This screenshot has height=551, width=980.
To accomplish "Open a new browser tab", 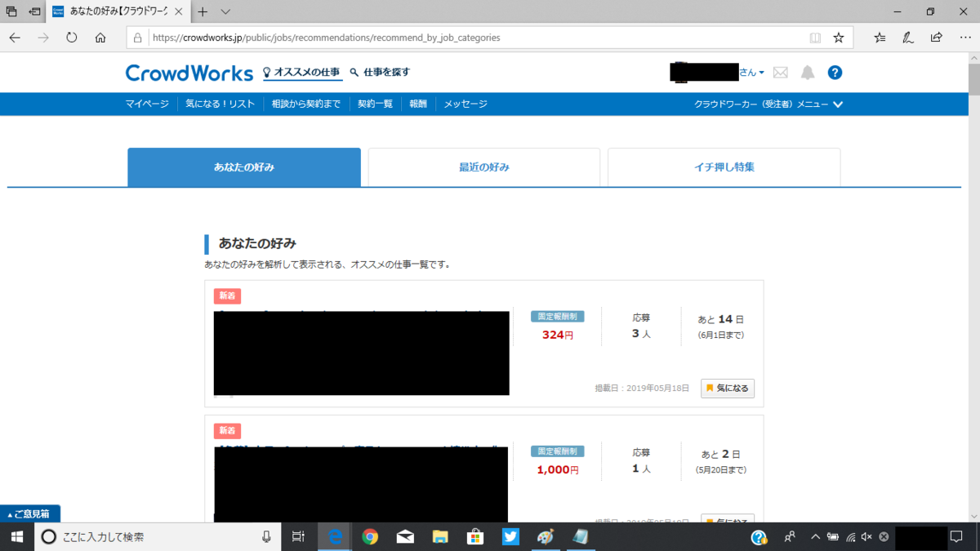I will [x=203, y=11].
